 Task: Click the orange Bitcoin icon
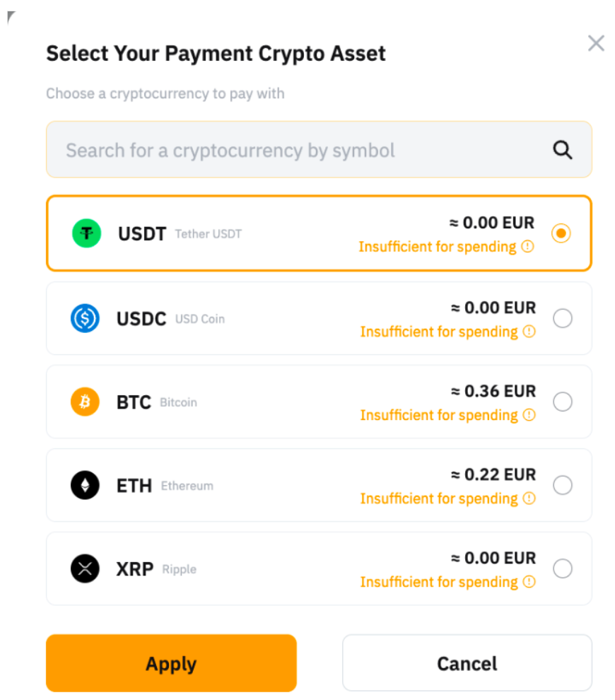[x=85, y=402]
